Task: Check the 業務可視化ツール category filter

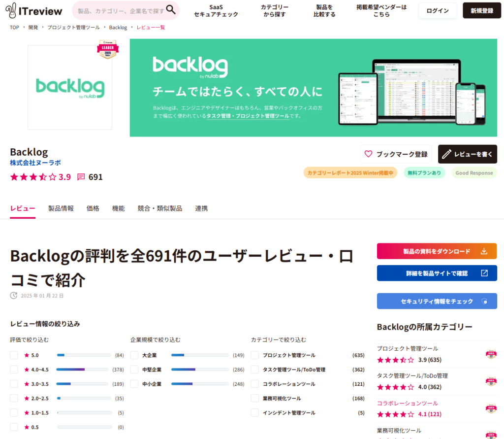Action: 255,398
